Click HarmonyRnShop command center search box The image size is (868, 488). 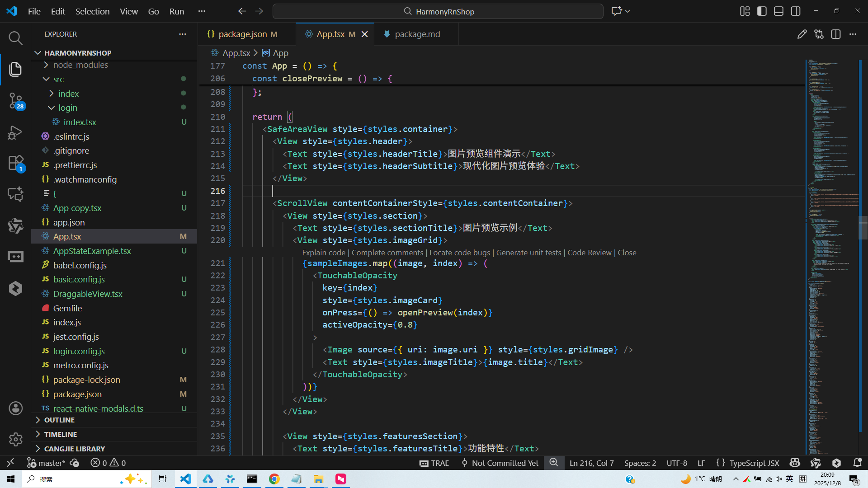click(438, 11)
